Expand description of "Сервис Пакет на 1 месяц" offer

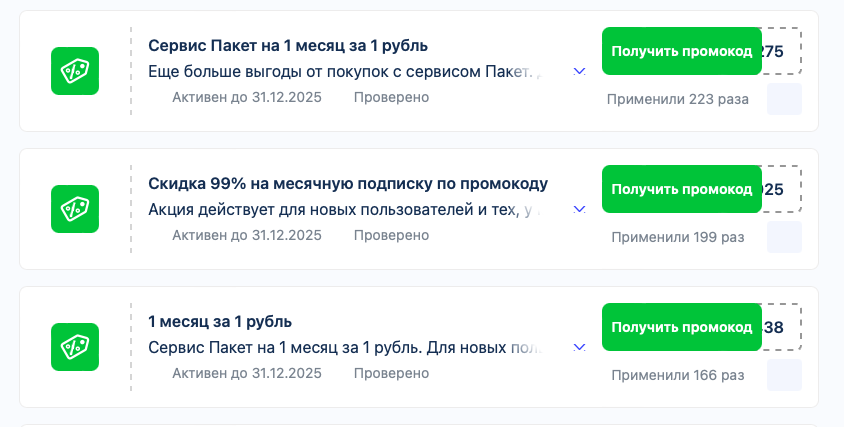579,72
